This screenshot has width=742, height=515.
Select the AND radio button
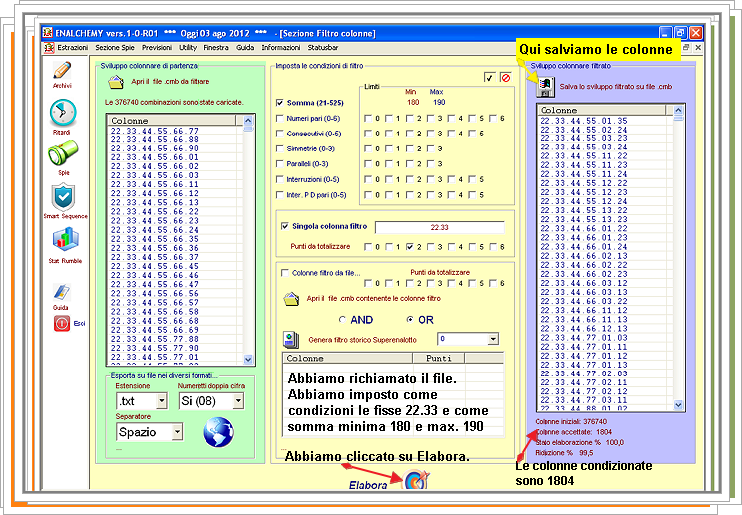pyautogui.click(x=343, y=320)
